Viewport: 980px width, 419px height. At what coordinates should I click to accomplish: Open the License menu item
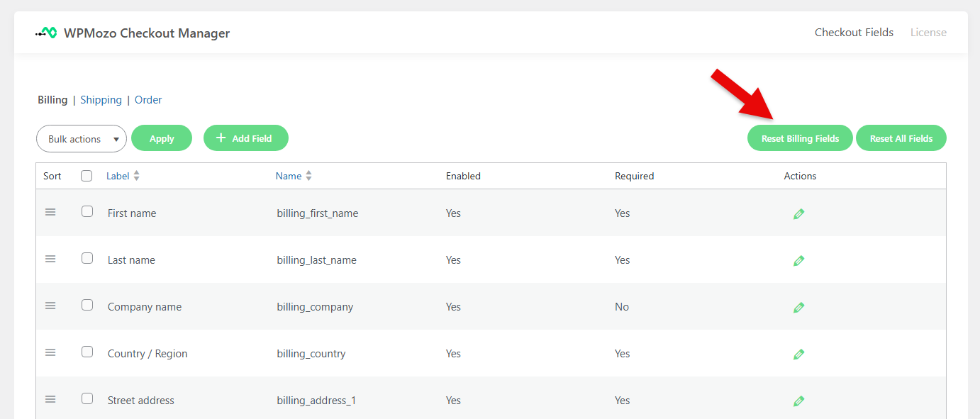tap(928, 33)
